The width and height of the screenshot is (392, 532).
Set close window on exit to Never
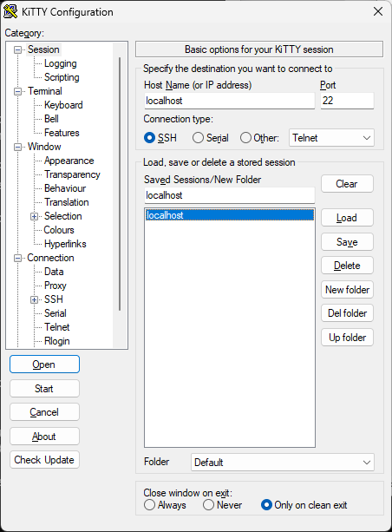(208, 505)
